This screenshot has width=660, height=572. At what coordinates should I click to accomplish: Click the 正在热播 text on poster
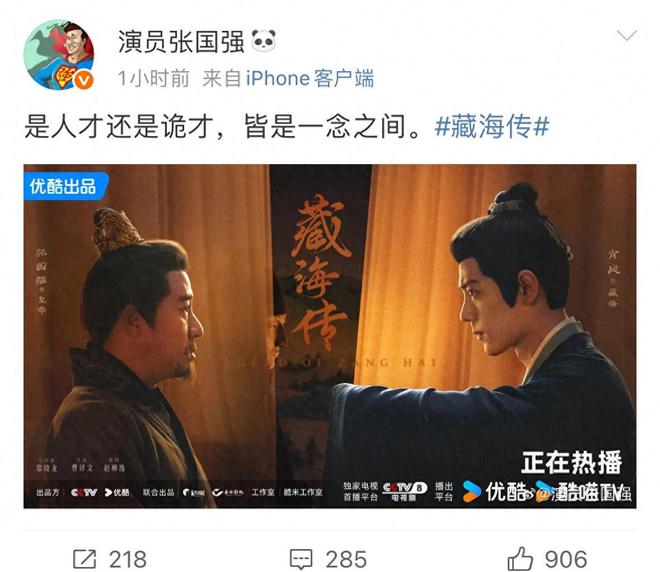pos(572,463)
